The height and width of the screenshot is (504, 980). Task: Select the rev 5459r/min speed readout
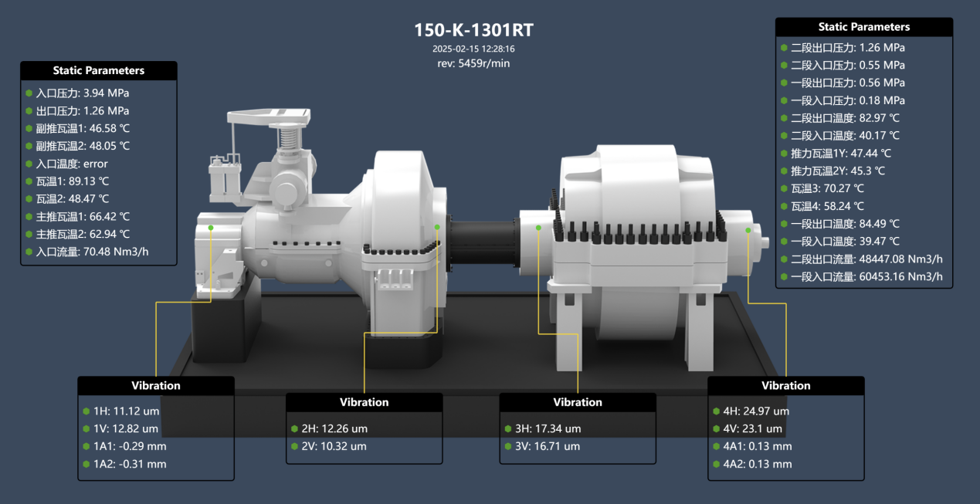point(473,63)
